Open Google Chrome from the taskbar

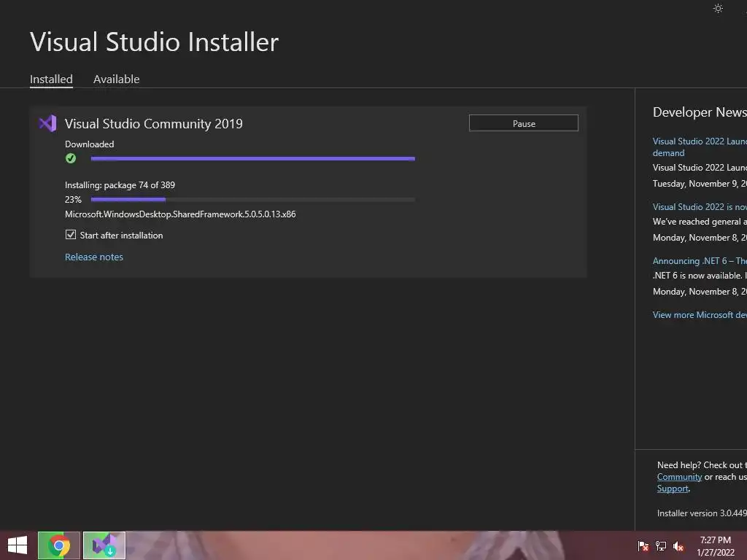pos(59,545)
